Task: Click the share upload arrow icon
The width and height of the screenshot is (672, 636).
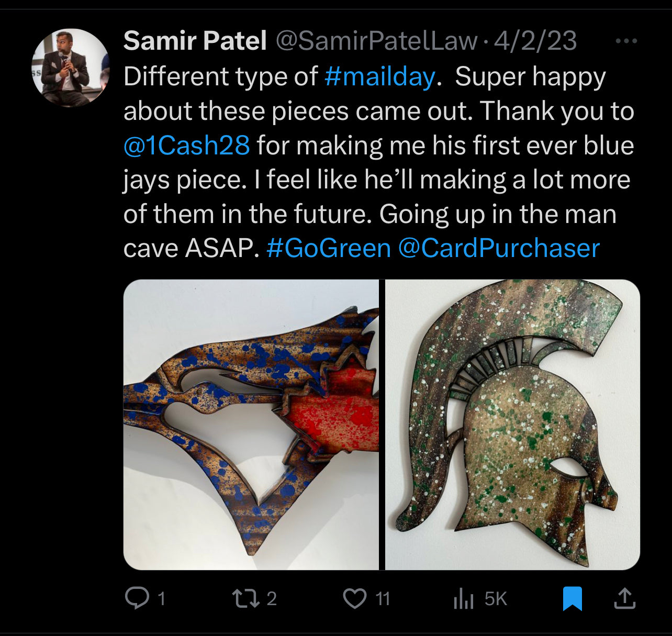Action: coord(624,598)
